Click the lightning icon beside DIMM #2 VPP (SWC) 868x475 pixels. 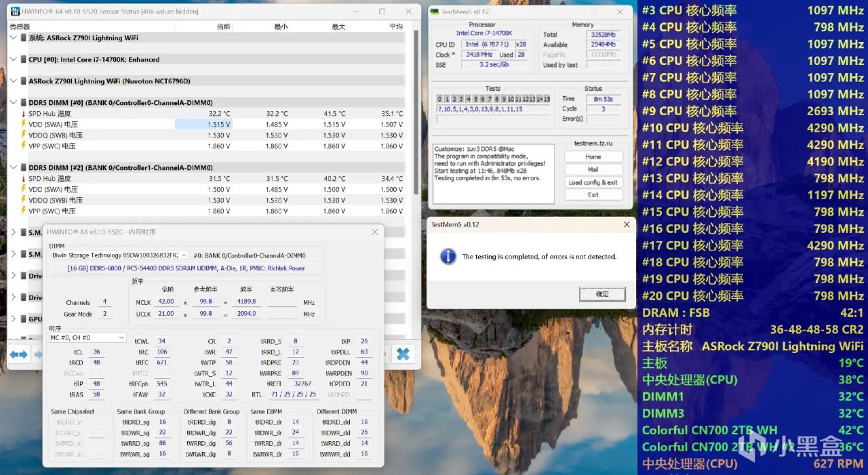[23, 211]
